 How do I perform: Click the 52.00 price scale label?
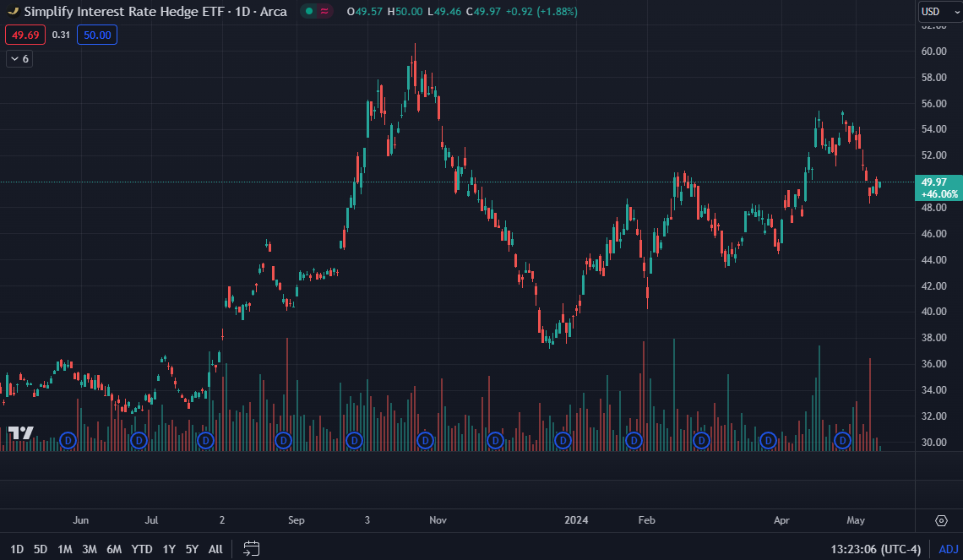933,155
